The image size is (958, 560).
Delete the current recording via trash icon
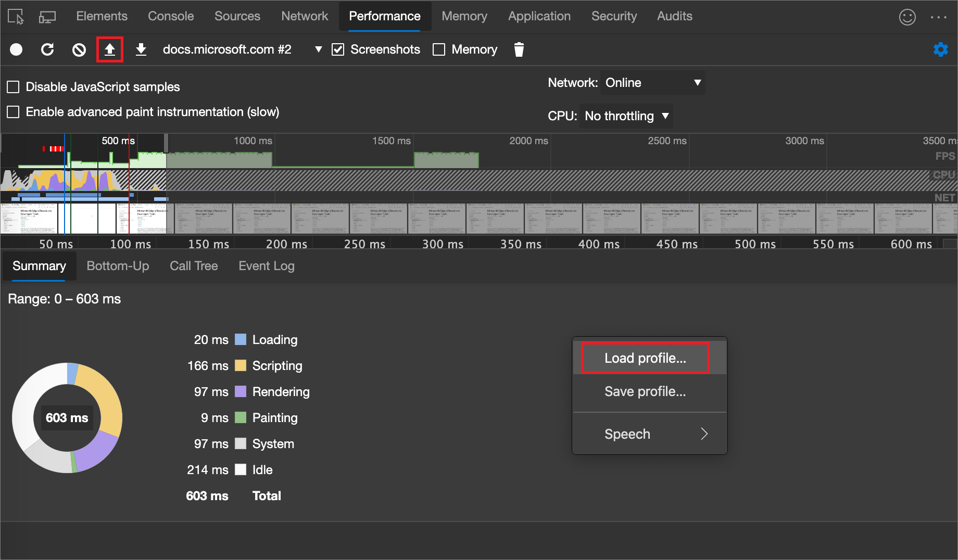[x=519, y=49]
